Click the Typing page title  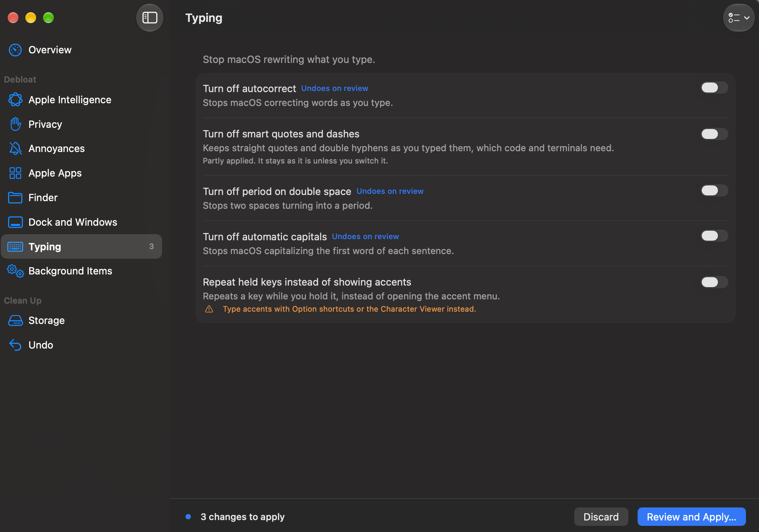204,18
